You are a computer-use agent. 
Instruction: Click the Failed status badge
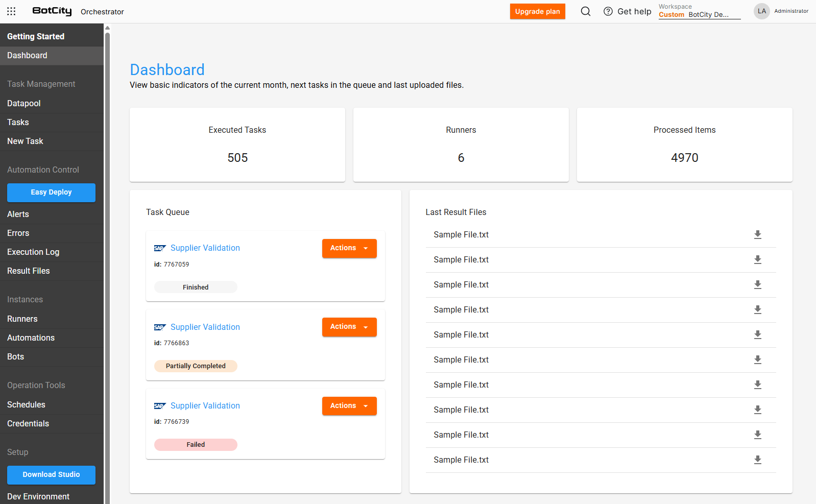coord(196,445)
